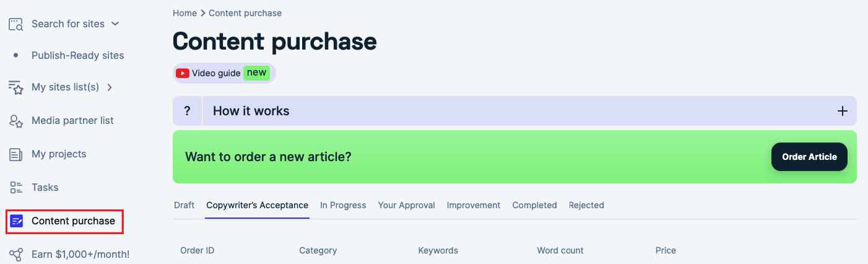Expand the Search for sites dropdown chevron

point(115,24)
